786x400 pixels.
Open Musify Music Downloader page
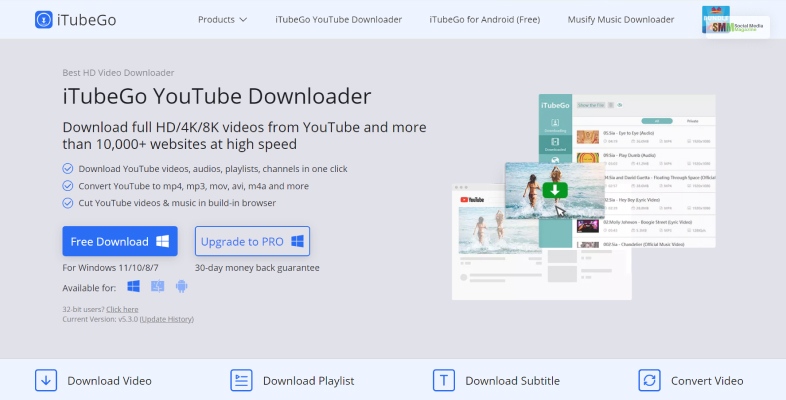point(621,20)
